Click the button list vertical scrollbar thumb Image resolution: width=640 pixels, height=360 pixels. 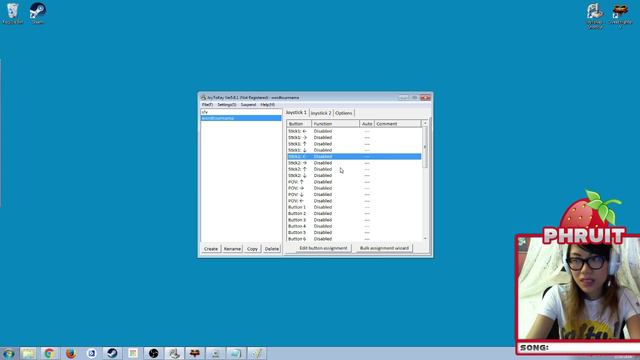coord(425,147)
